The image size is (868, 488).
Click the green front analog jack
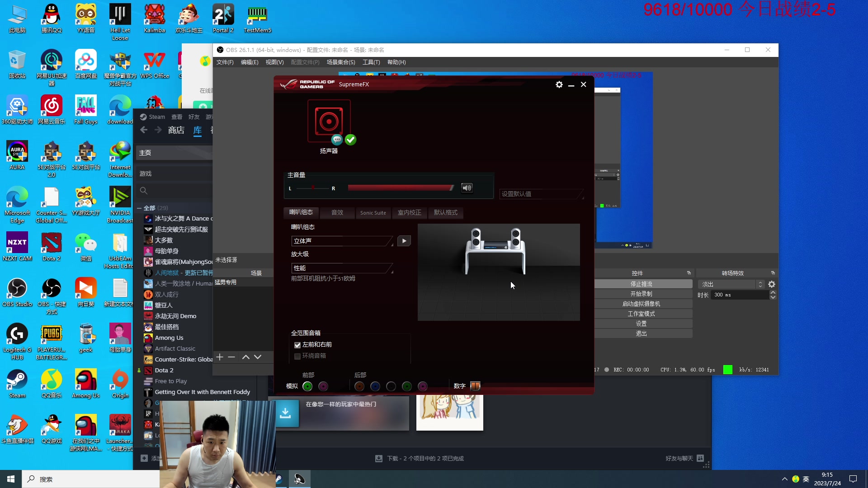(307, 386)
